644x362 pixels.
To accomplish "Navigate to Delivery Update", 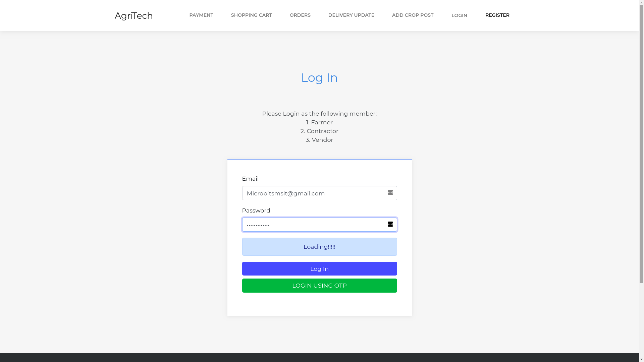I will click(351, 15).
